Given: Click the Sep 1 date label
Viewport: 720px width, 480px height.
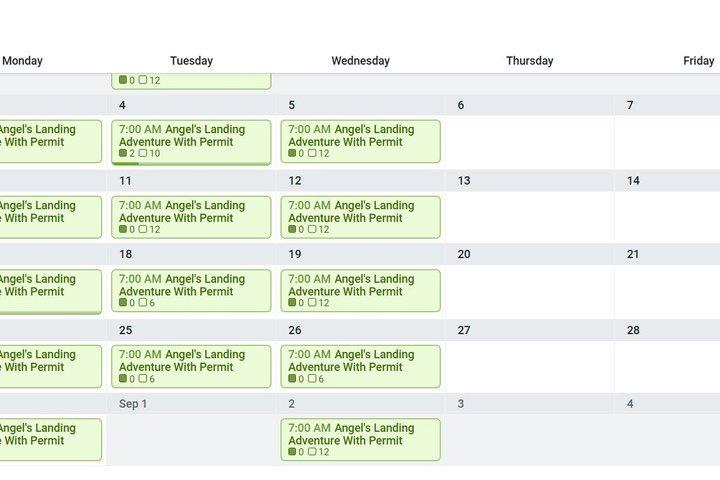Looking at the screenshot, I should click(x=133, y=404).
